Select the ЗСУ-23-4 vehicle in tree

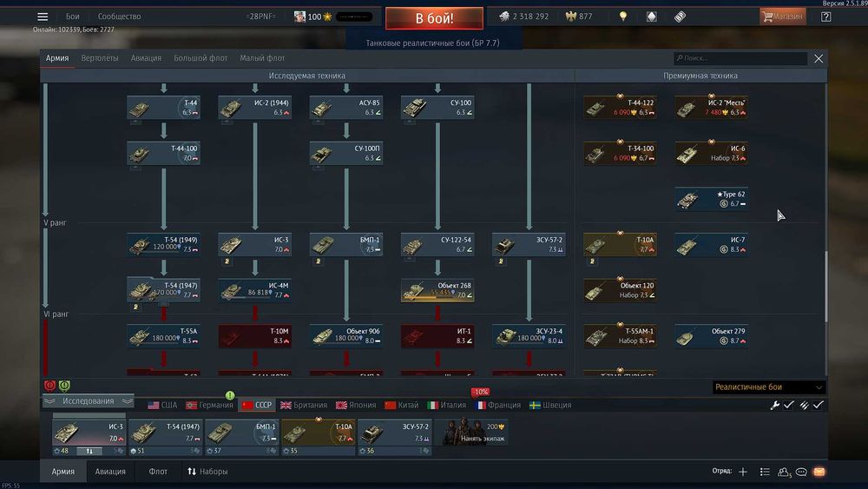[x=529, y=335]
